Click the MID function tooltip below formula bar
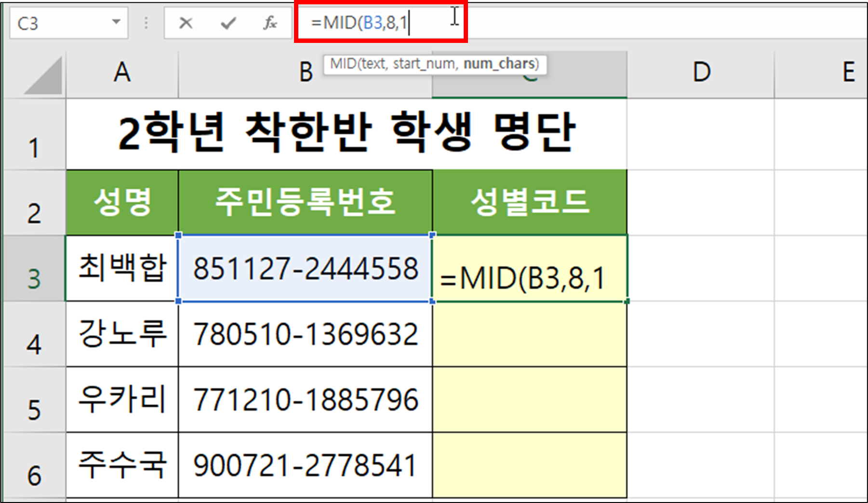This screenshot has height=503, width=868. [x=436, y=63]
